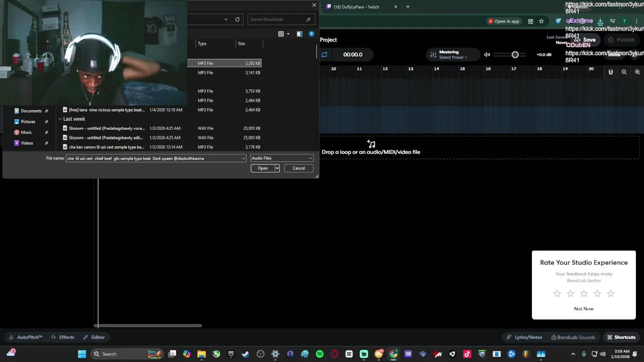This screenshot has height=362, width=644.
Task: Click the Save button in BandLab
Action: (585, 40)
